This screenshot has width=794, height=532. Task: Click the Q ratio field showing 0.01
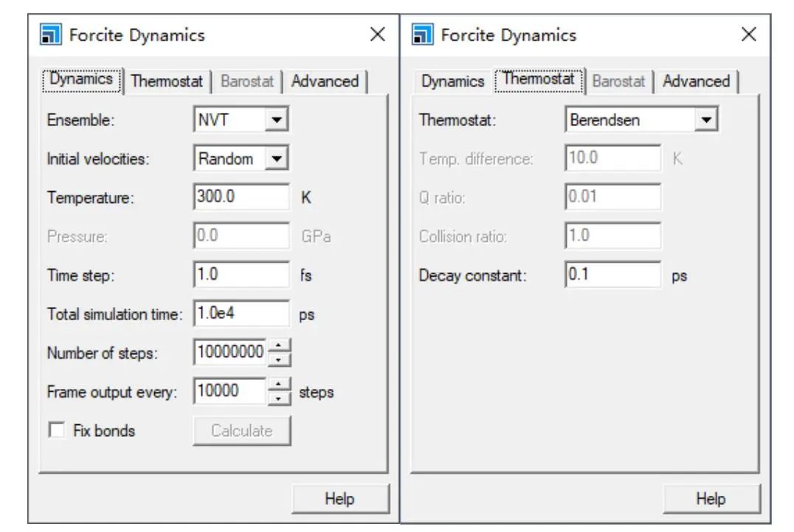[612, 196]
